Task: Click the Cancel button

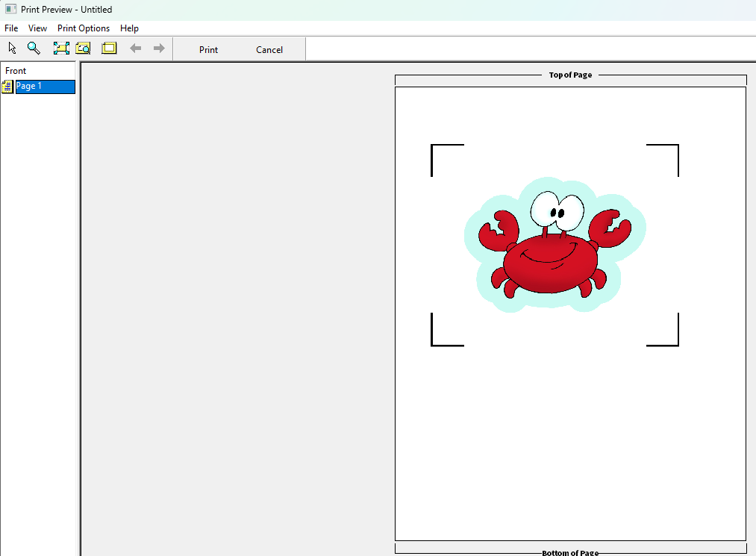Action: [x=269, y=50]
